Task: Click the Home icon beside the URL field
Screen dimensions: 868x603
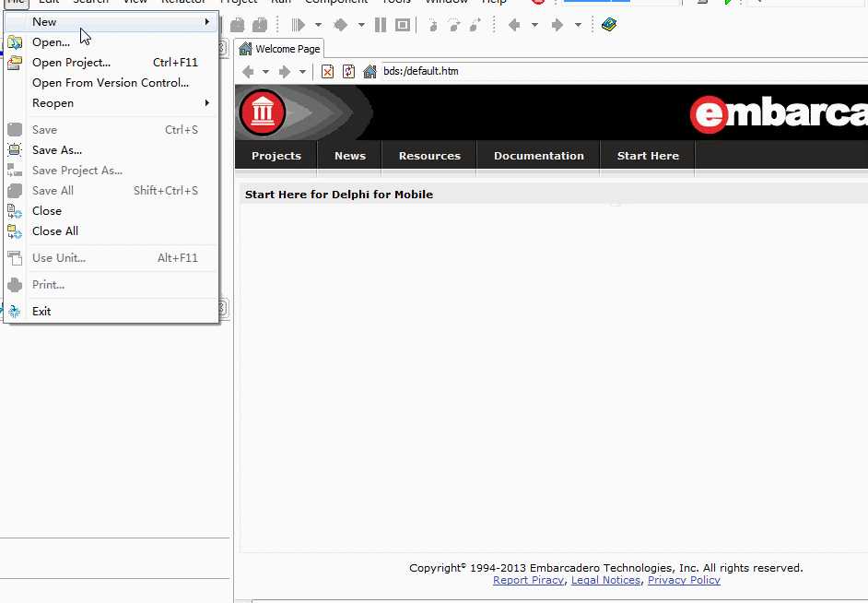Action: click(x=369, y=71)
